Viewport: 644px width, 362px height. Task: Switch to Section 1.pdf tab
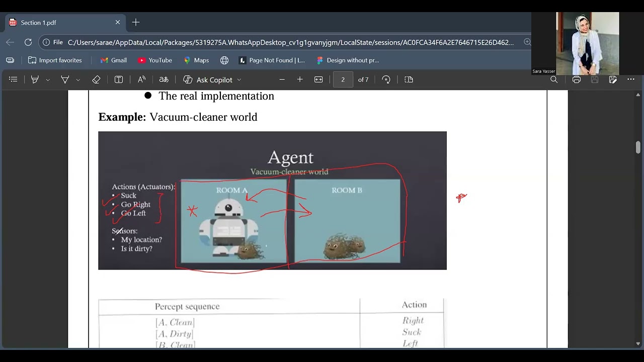64,23
